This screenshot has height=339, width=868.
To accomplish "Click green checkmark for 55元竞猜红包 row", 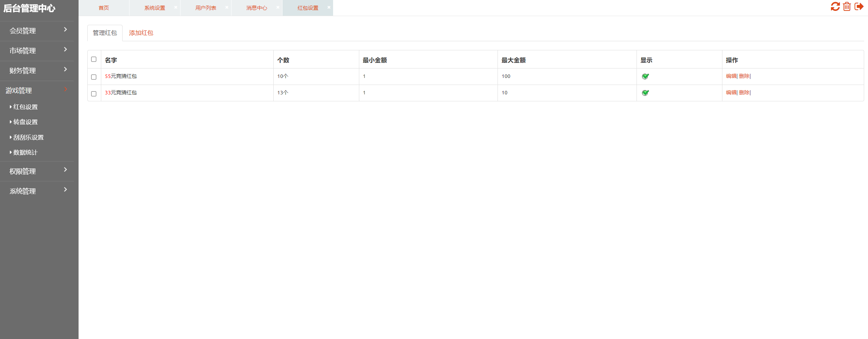I will click(x=645, y=77).
